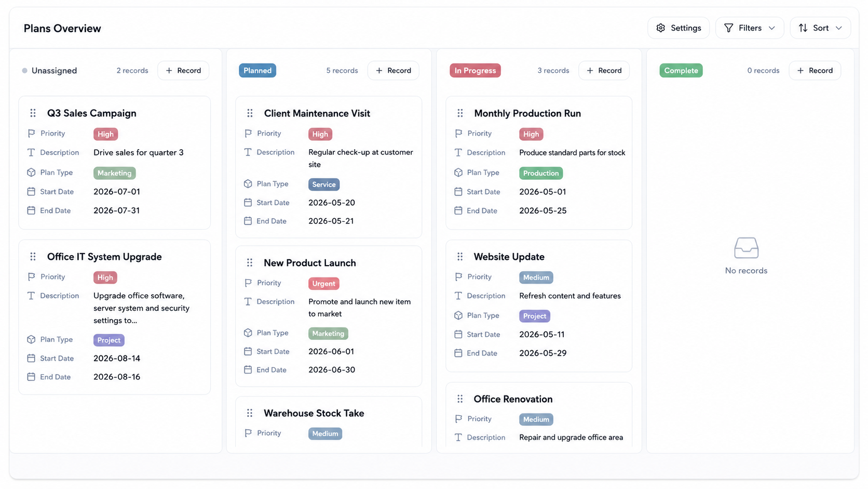Viewport: 868px width, 489px height.
Task: Select the In Progress status tag
Action: pos(475,71)
